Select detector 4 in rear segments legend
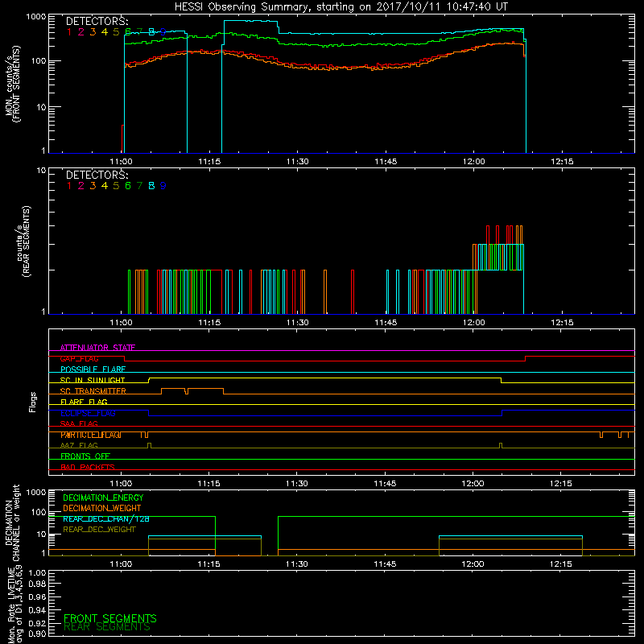Screen dimensions: 644x644 [x=105, y=186]
